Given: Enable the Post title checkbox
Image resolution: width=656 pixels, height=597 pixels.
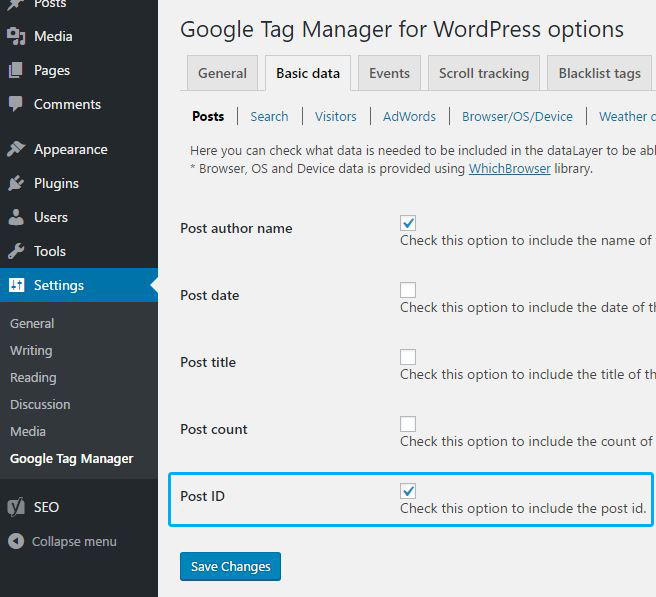Looking at the screenshot, I should (x=408, y=356).
